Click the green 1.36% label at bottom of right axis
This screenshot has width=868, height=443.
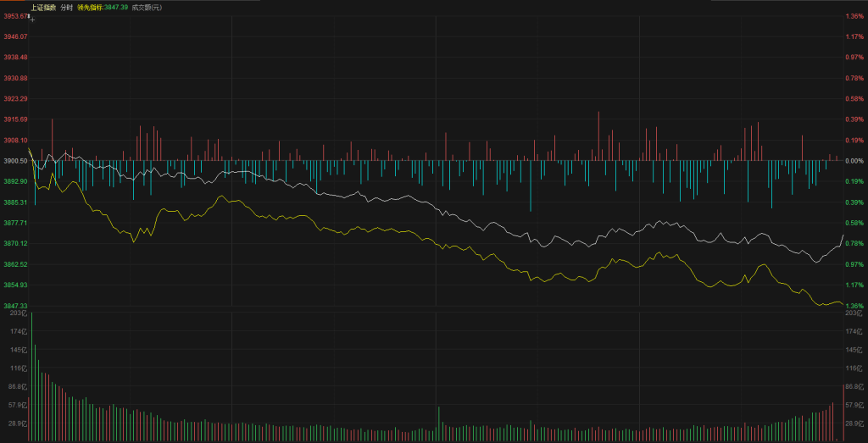click(x=854, y=306)
